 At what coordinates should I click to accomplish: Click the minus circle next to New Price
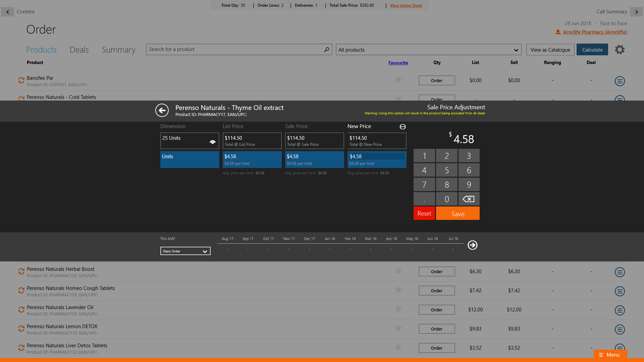pyautogui.click(x=402, y=127)
